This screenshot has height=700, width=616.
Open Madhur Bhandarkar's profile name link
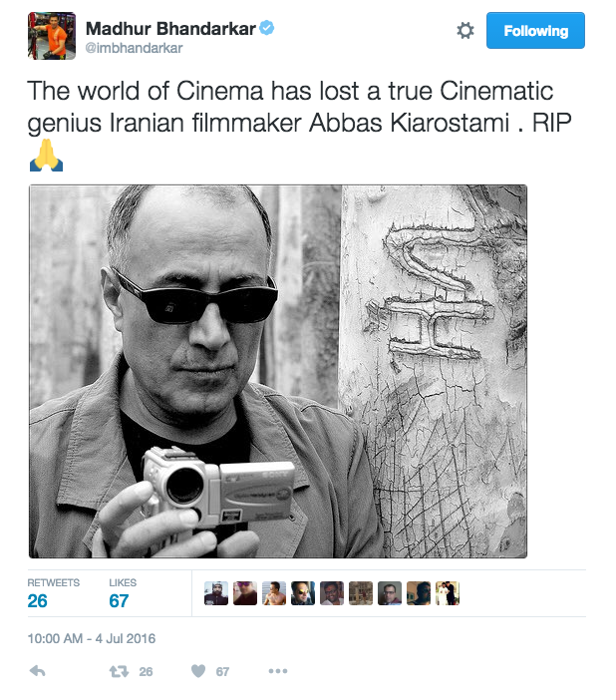171,27
